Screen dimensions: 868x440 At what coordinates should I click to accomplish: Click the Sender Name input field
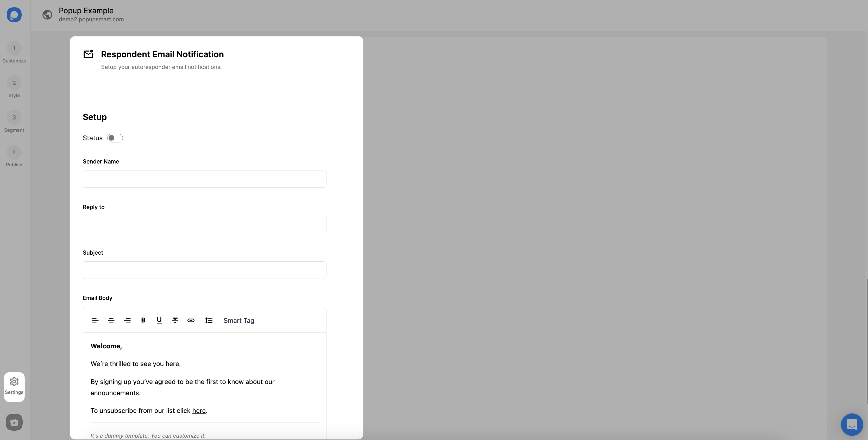(204, 178)
